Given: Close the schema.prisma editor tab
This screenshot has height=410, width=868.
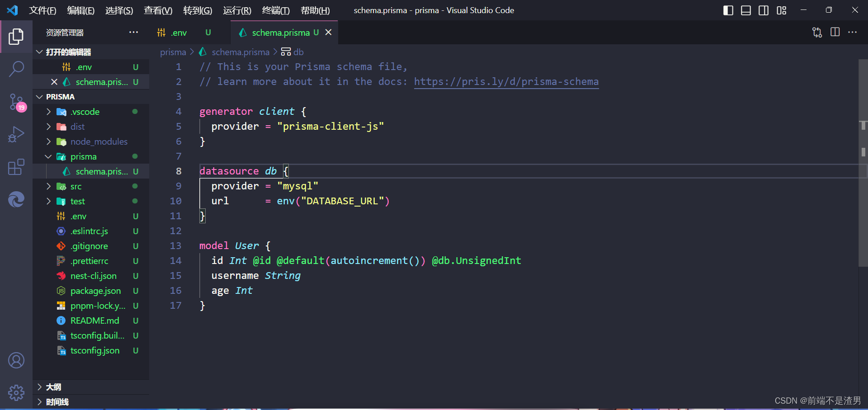Looking at the screenshot, I should (329, 33).
